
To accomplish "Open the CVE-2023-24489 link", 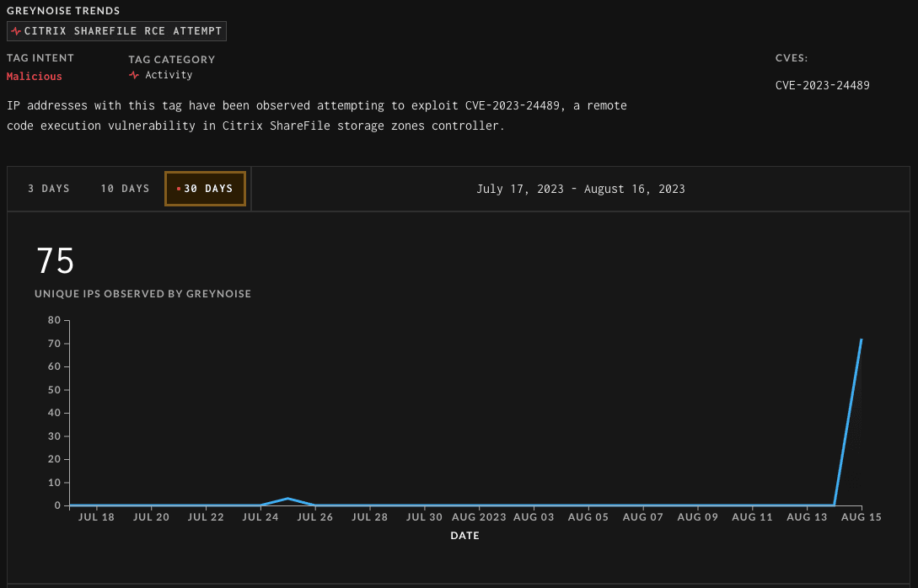I will click(822, 85).
